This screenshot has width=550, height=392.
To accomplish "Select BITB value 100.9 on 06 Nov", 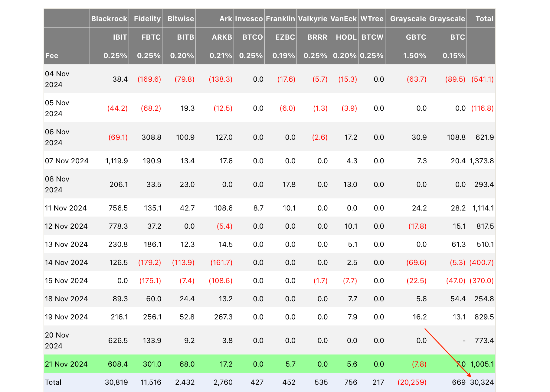I will coord(185,137).
